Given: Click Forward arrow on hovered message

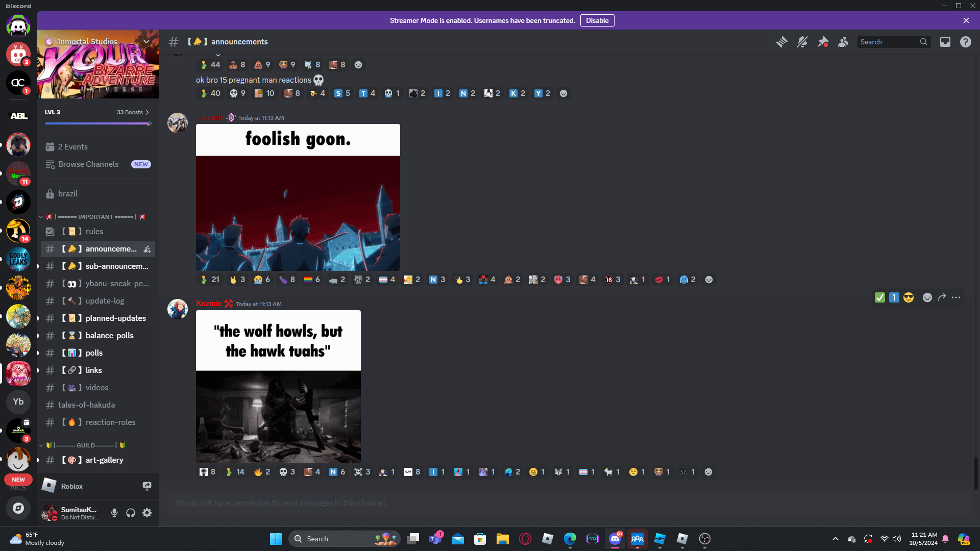Looking at the screenshot, I should [x=942, y=297].
